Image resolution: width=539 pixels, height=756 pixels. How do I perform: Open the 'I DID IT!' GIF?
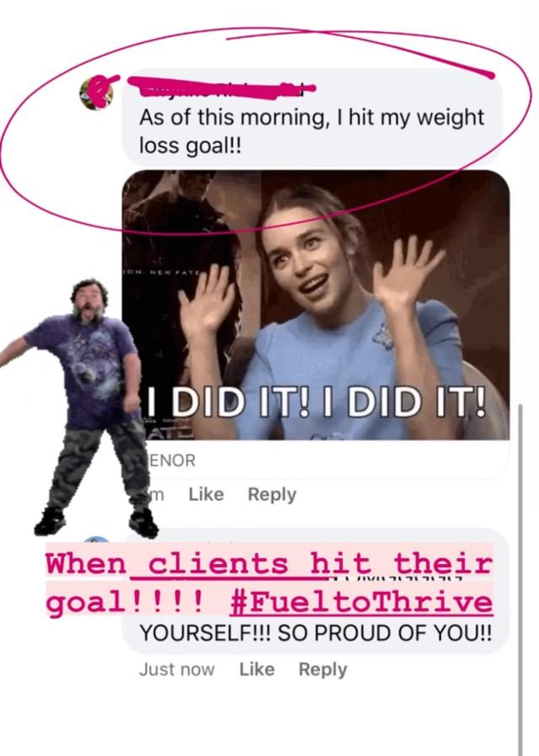pos(316,305)
